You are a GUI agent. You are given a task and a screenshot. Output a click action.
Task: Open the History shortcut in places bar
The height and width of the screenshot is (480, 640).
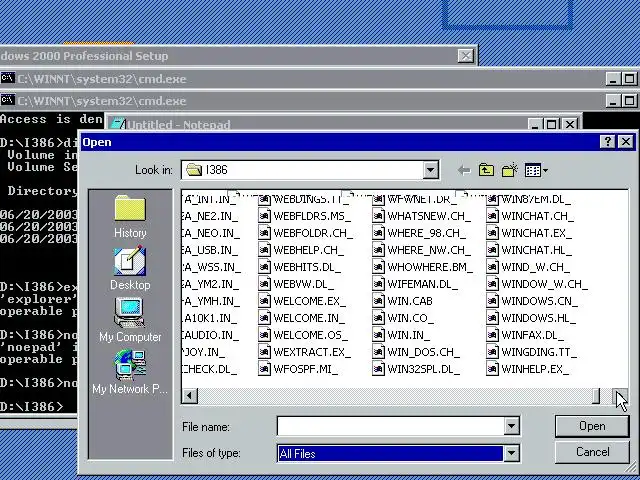[x=130, y=216]
